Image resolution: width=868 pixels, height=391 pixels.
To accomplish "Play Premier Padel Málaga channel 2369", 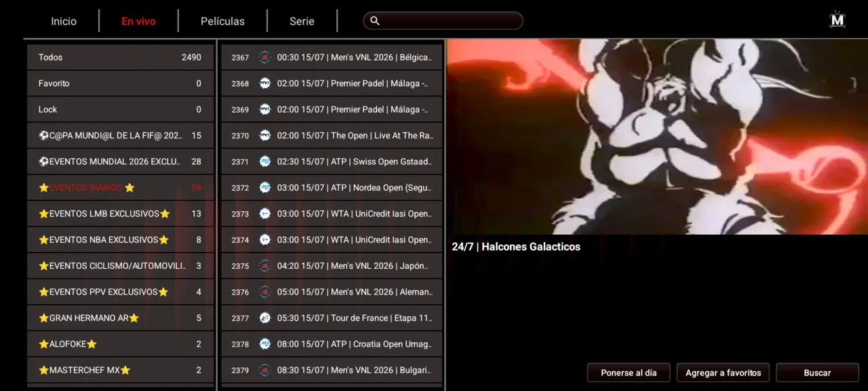I will pyautogui.click(x=332, y=109).
